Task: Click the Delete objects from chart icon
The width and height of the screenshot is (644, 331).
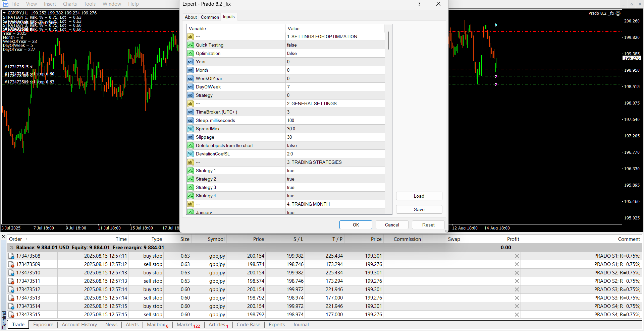Action: coord(191,145)
